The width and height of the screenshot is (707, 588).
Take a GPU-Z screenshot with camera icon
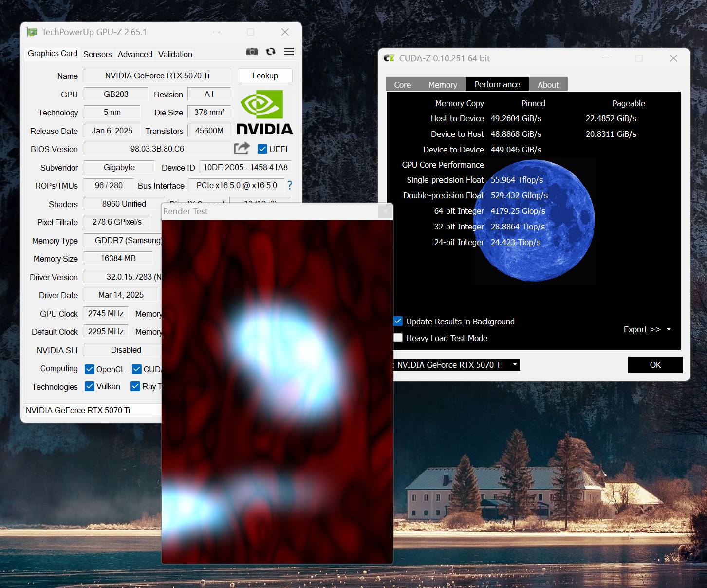[x=252, y=52]
